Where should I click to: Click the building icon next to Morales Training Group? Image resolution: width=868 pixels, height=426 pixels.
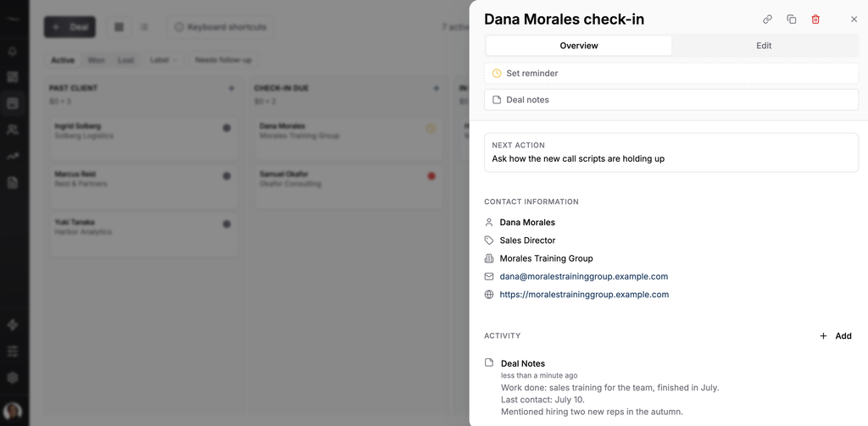(489, 258)
